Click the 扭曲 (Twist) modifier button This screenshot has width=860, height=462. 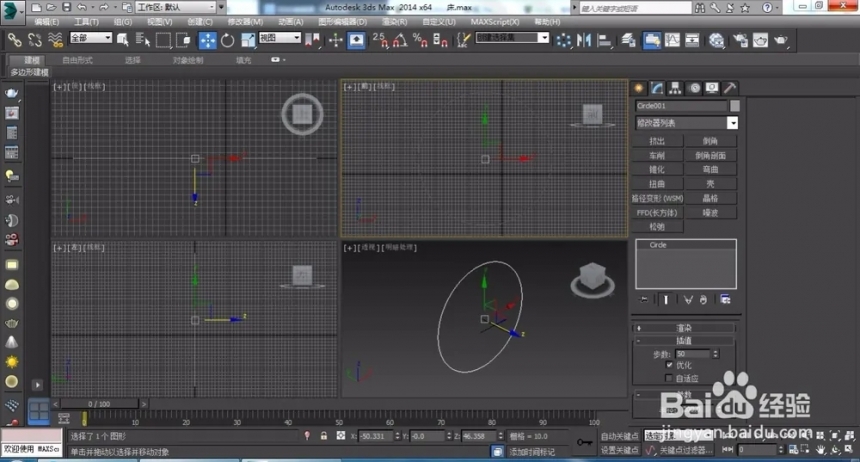click(657, 184)
